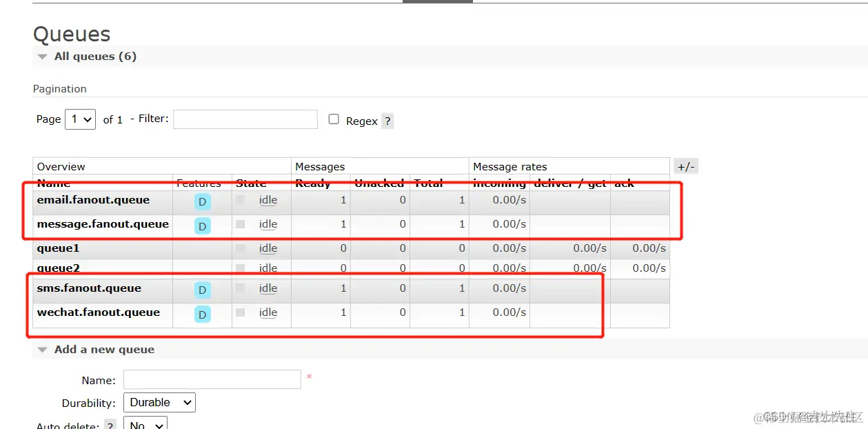This screenshot has width=868, height=429.
Task: Sort by the Ready column header
Action: [x=313, y=183]
